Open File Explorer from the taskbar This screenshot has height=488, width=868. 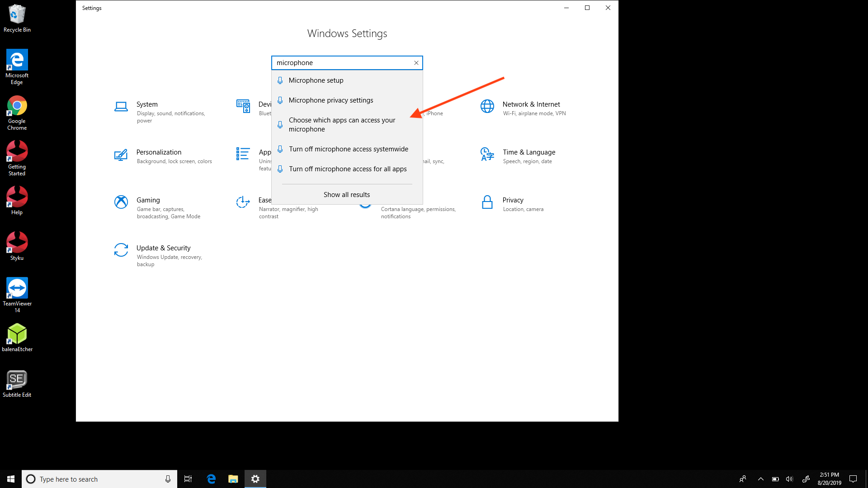click(233, 479)
